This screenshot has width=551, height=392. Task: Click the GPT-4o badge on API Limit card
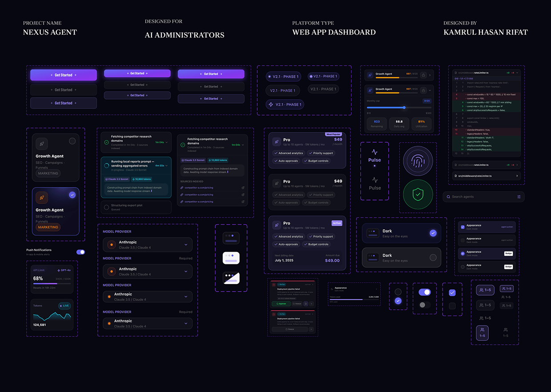click(64, 270)
